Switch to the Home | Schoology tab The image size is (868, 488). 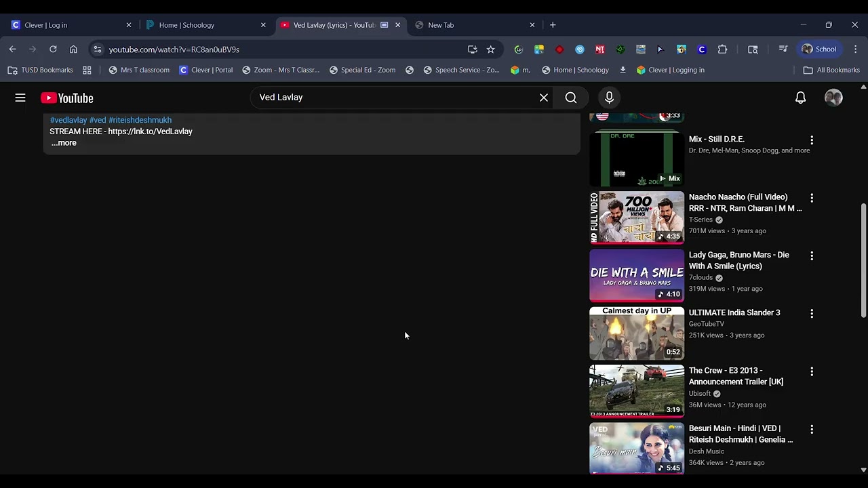pyautogui.click(x=206, y=25)
